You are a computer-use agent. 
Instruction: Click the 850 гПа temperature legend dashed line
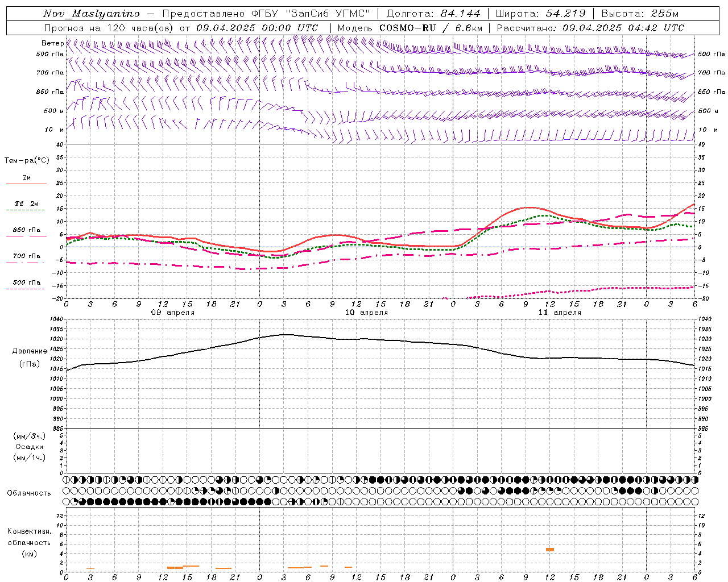(x=26, y=236)
